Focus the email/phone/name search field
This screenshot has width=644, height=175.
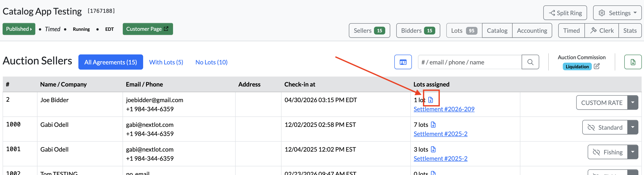click(470, 62)
